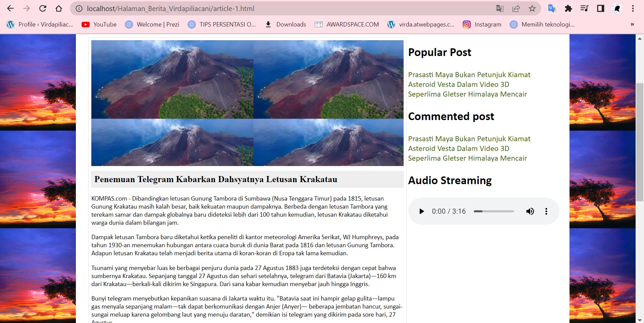Screen dimensions: 644x323
Task: Reload the current page
Action: [43, 8]
